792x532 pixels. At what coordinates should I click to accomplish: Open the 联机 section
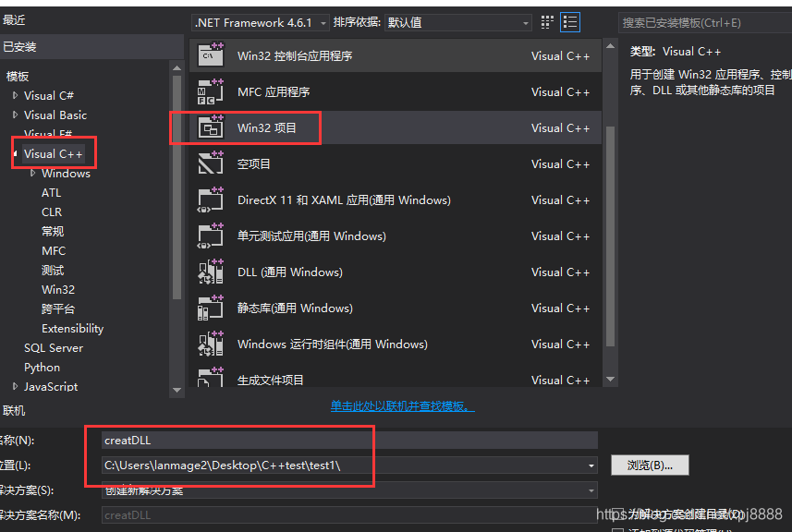14,410
